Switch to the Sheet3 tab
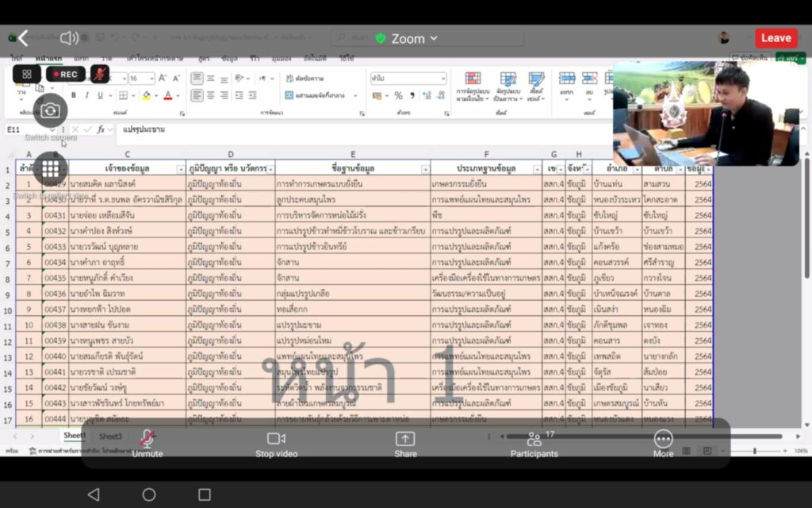The width and height of the screenshot is (812, 508). point(110,437)
